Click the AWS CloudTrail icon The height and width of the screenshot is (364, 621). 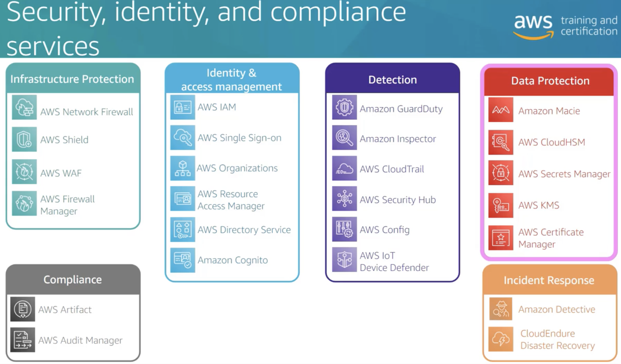click(x=345, y=168)
